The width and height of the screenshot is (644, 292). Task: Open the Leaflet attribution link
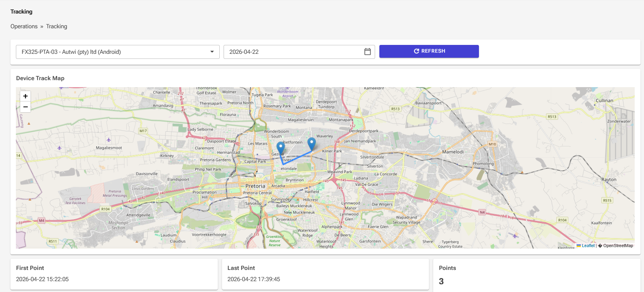(x=588, y=246)
